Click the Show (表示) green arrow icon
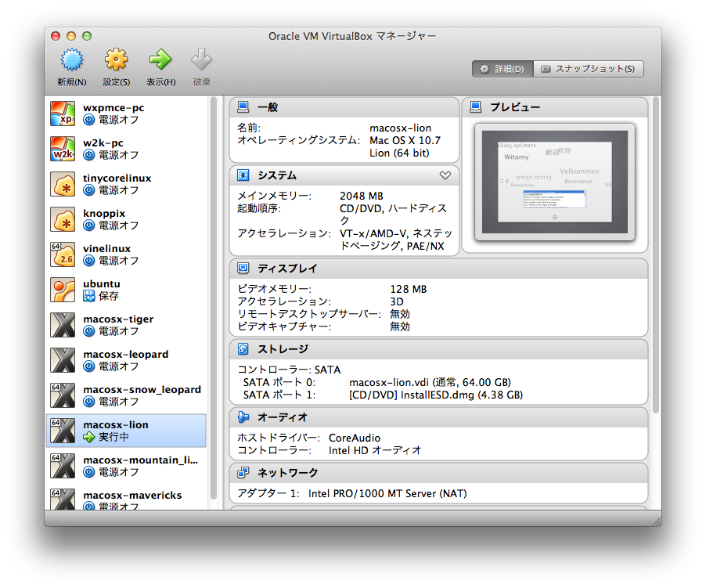706x588 pixels. click(160, 60)
